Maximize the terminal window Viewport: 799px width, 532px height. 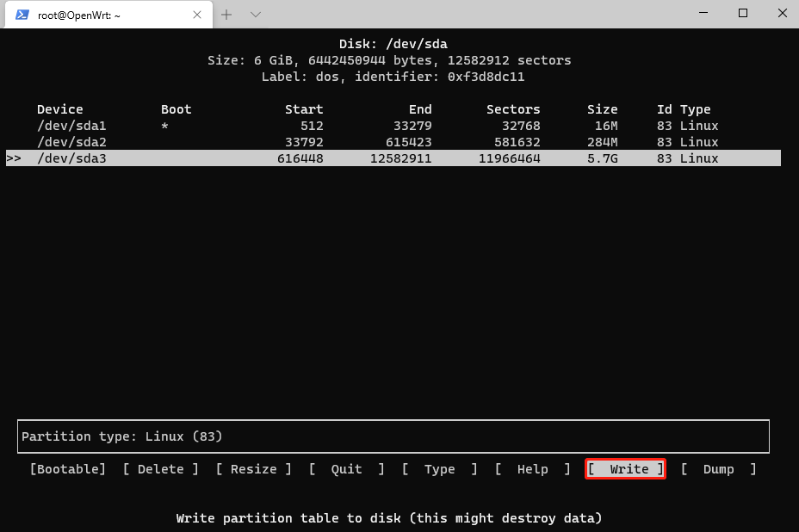tap(743, 14)
